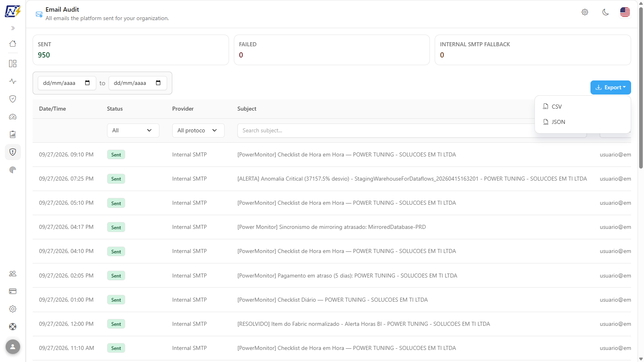Select the shield exclamation icon in the sidebar
Viewport: 644px width, 362px height.
coord(13,152)
